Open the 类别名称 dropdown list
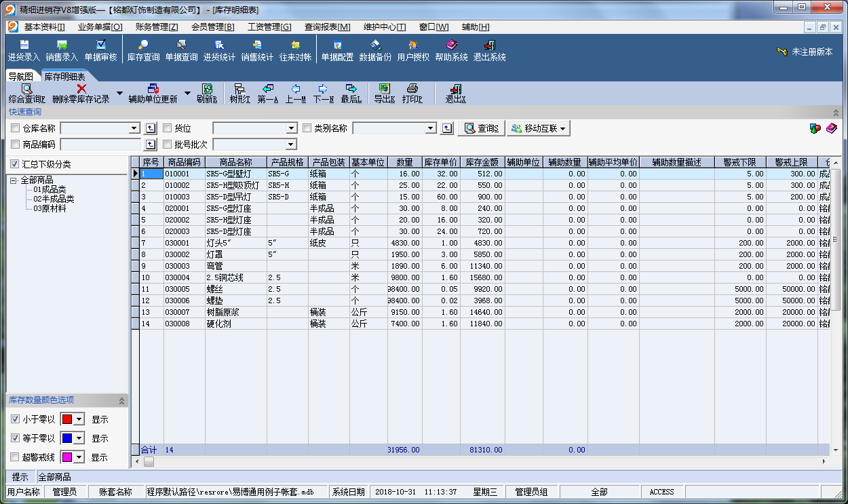The height and width of the screenshot is (504, 848). (430, 128)
